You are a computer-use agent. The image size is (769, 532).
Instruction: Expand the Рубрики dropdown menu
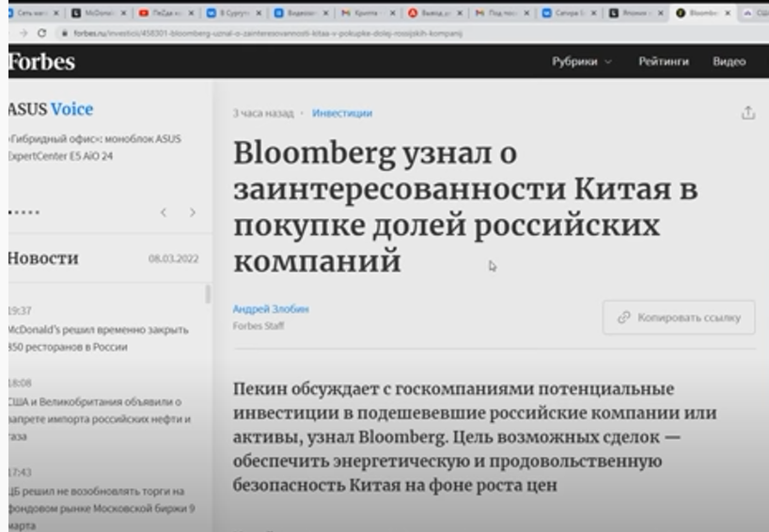tap(581, 62)
